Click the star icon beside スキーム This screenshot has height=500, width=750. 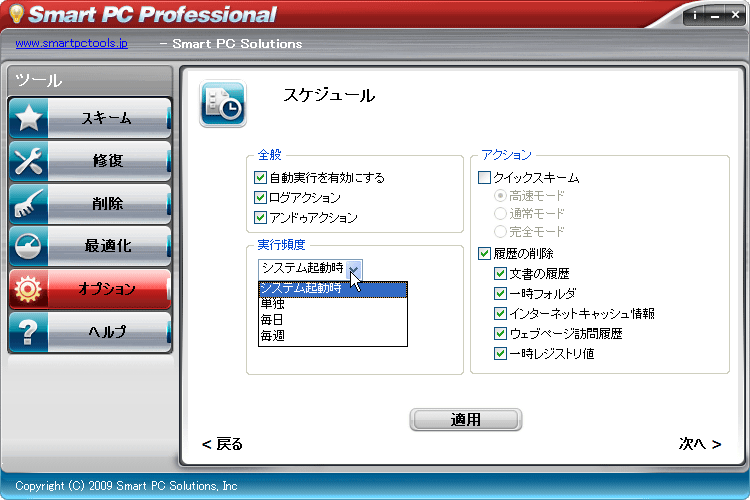[x=29, y=118]
